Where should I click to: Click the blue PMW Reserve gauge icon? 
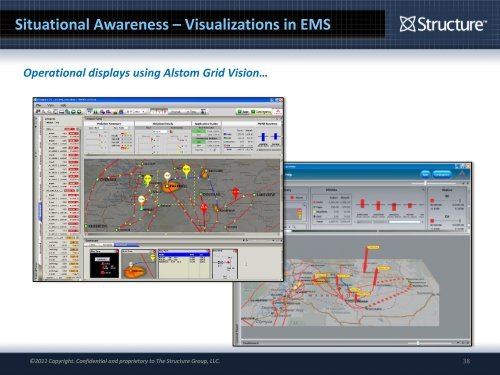tap(263, 137)
